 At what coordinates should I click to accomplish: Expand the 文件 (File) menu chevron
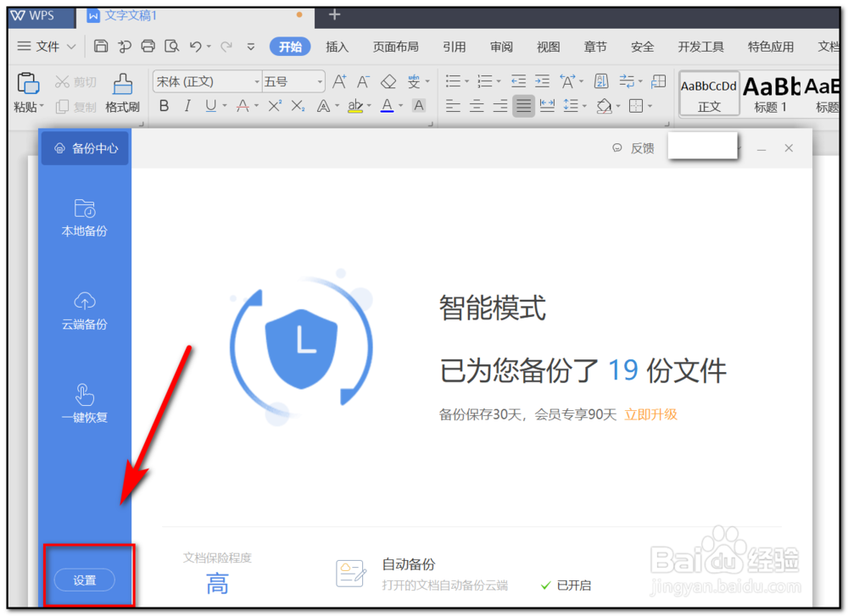[71, 47]
